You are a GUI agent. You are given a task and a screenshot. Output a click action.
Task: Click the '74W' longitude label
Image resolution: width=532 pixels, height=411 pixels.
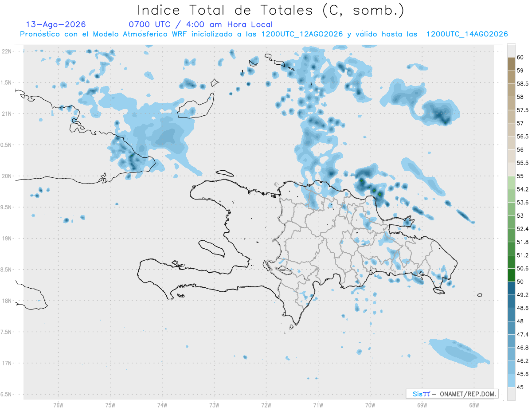point(162,405)
